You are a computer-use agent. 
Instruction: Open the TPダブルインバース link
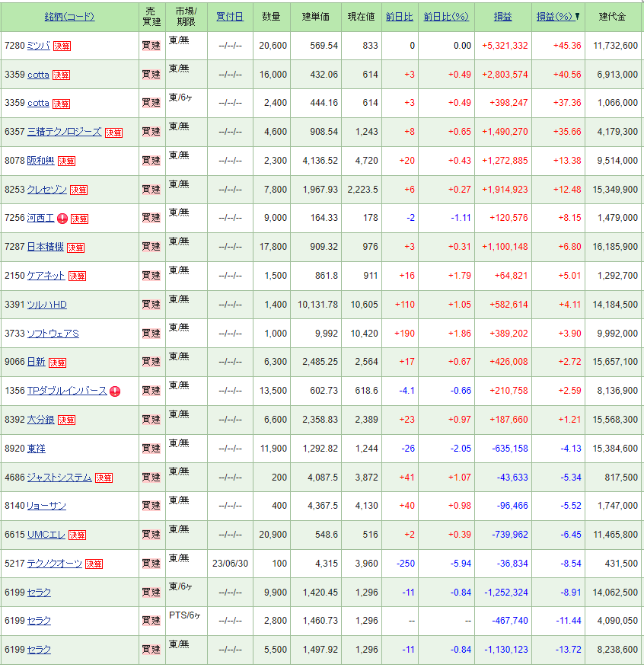pyautogui.click(x=67, y=391)
